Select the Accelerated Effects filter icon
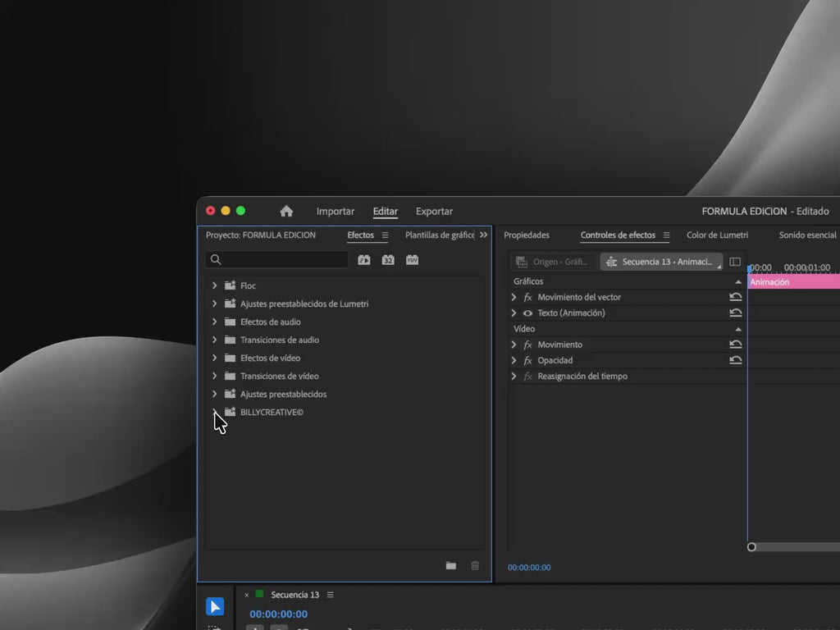840x630 pixels. coord(364,260)
